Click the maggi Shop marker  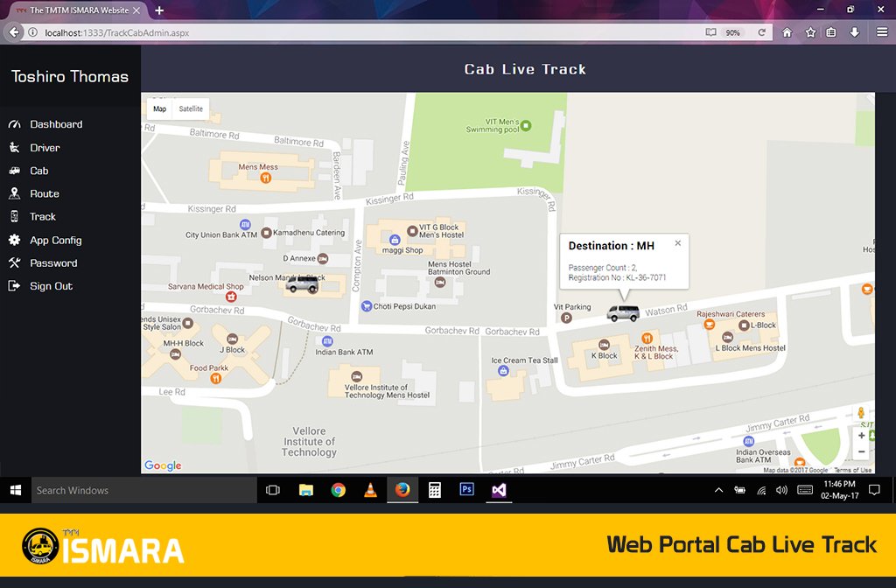coord(395,240)
